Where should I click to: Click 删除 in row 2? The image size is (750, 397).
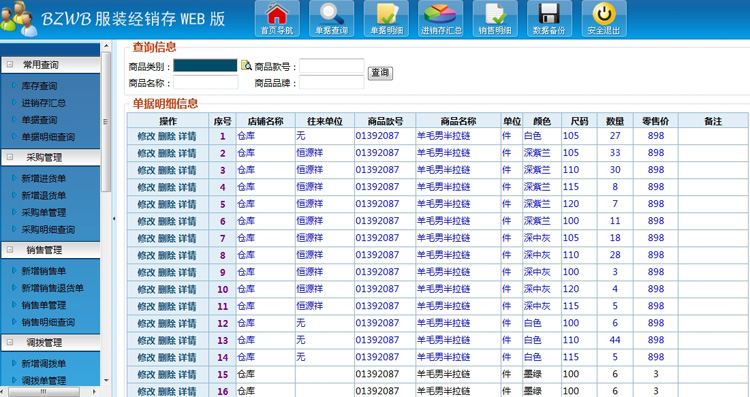167,153
